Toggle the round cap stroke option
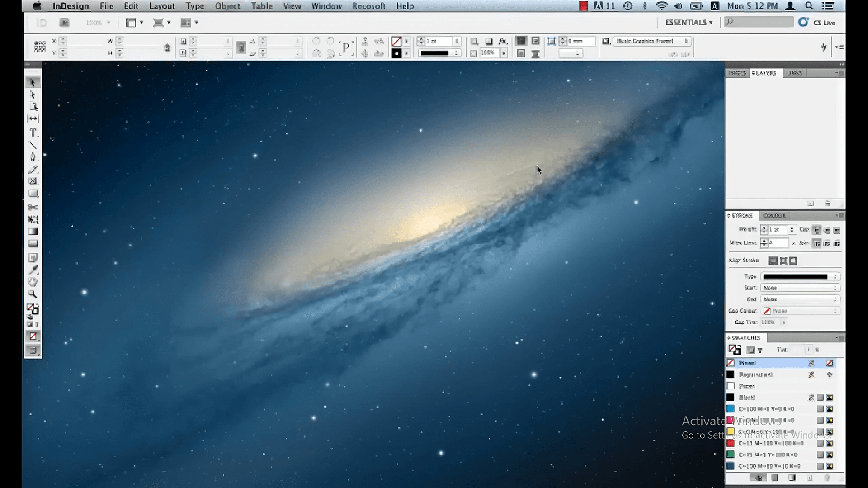The image size is (868, 488). (x=827, y=230)
